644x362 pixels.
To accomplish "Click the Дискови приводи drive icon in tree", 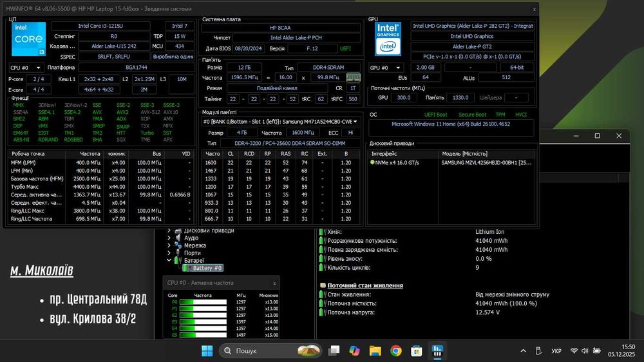I will tap(178, 231).
